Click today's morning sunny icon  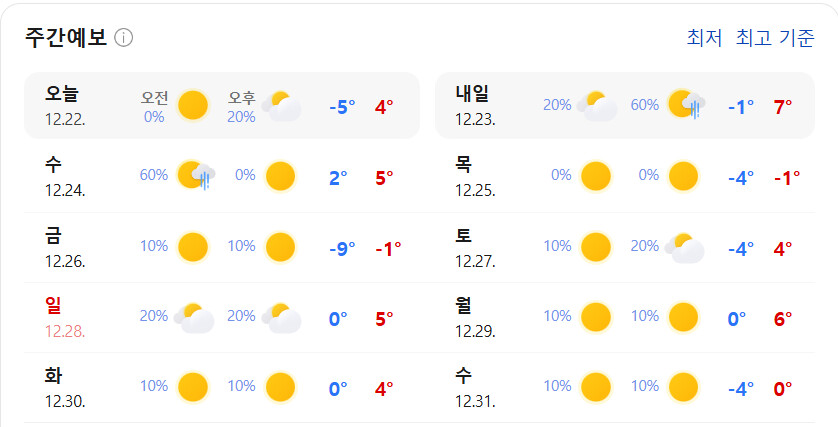pos(192,105)
